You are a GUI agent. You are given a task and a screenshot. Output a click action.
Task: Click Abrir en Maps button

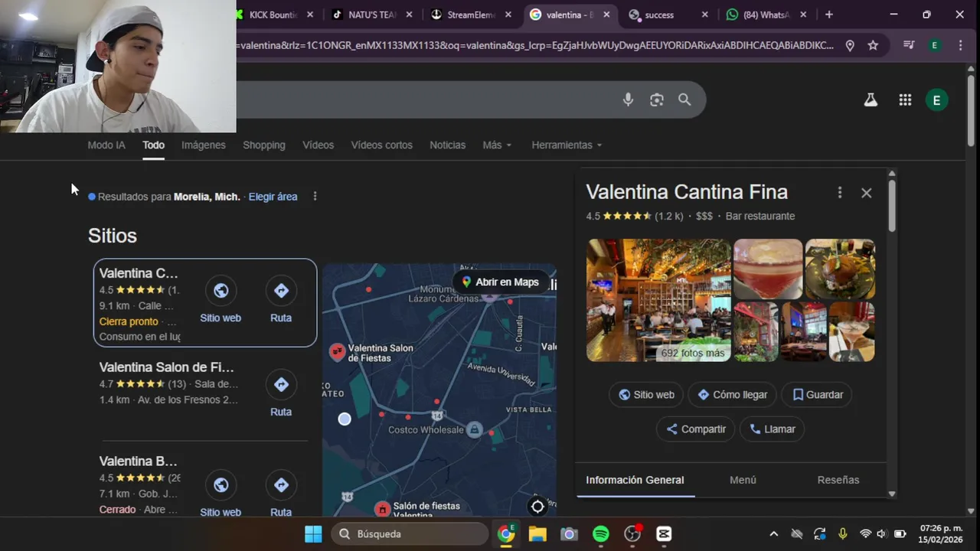pyautogui.click(x=500, y=282)
